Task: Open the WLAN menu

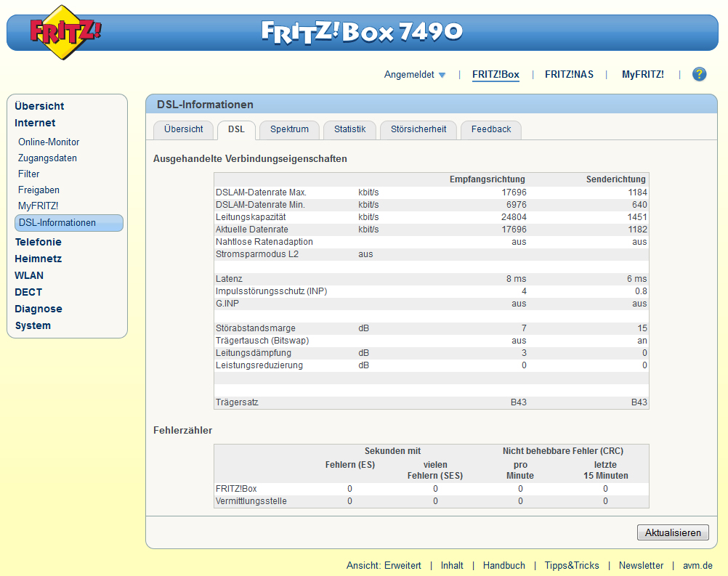Action: point(29,275)
